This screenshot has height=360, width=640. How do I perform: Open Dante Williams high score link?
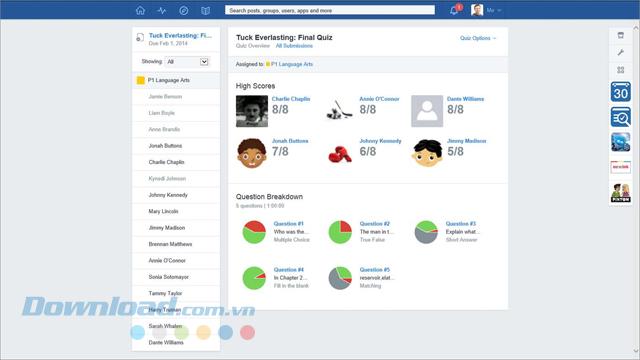[465, 99]
